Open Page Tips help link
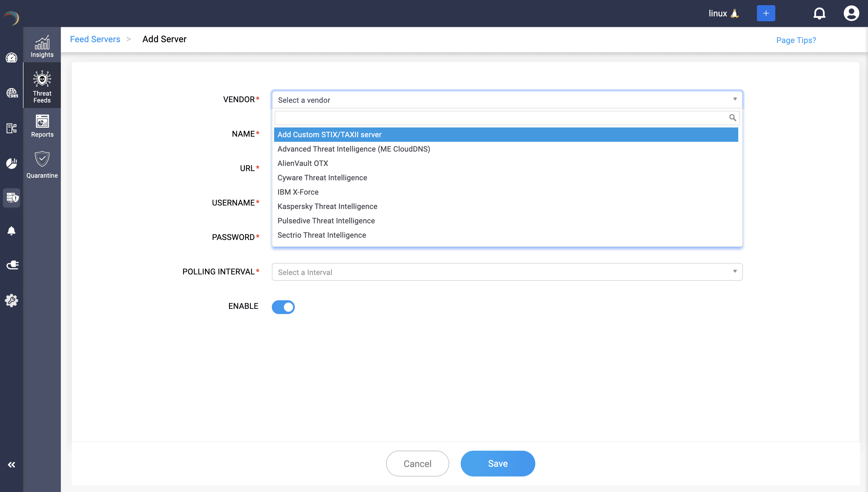The height and width of the screenshot is (492, 868). tap(795, 40)
